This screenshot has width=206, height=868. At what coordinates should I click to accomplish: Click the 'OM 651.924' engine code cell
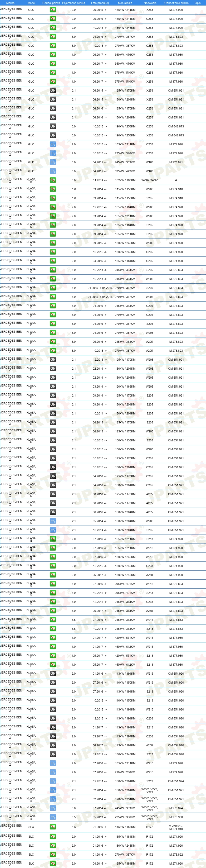(x=176, y=781)
